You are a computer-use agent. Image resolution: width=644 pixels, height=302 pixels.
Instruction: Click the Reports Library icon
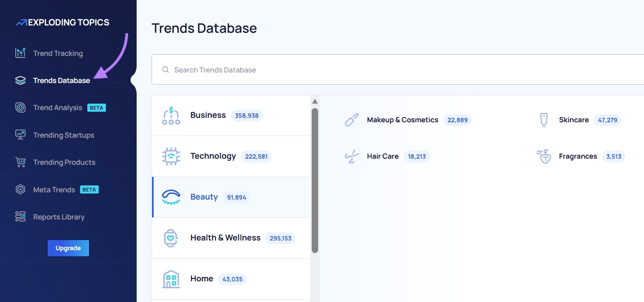point(20,217)
